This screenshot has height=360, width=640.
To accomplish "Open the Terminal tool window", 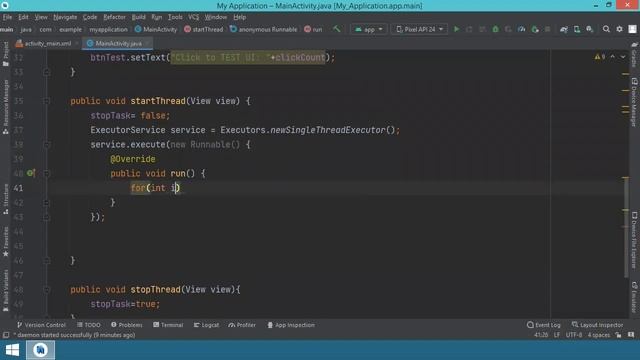I will coord(168,325).
